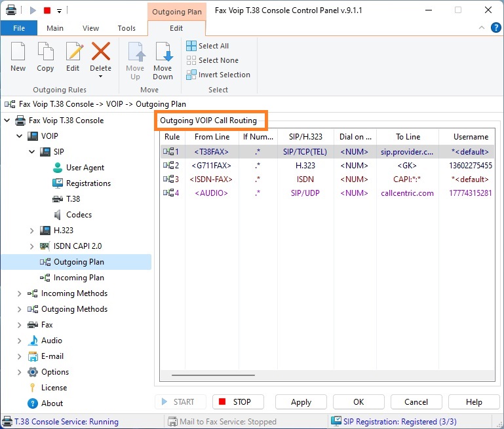Image resolution: width=504 pixels, height=429 pixels.
Task: Click the Cancel button
Action: (416, 402)
